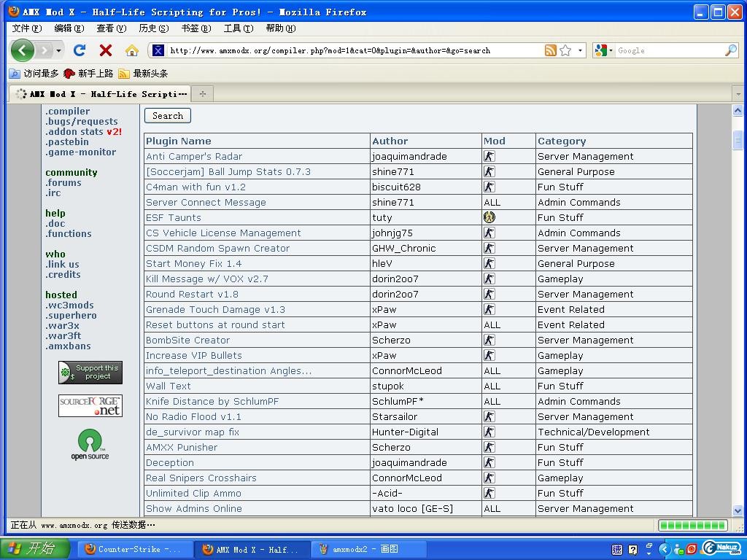Screen dimensions: 747x560
Task: Click the Support this project banner
Action: point(90,373)
